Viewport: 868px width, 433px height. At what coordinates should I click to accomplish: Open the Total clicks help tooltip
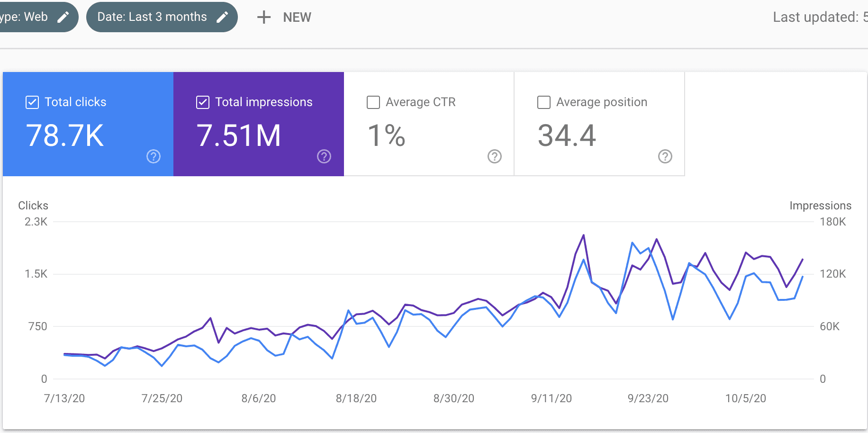(153, 156)
